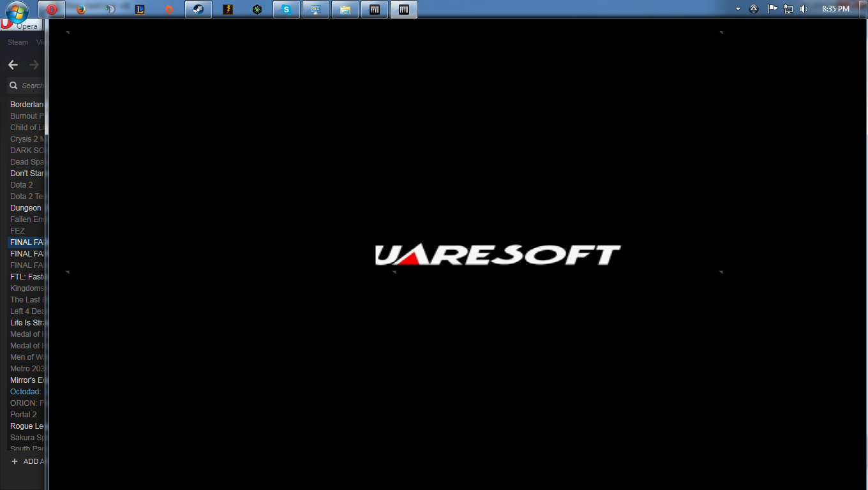
Task: Select "ORION: P" in Steam game list
Action: pos(27,403)
